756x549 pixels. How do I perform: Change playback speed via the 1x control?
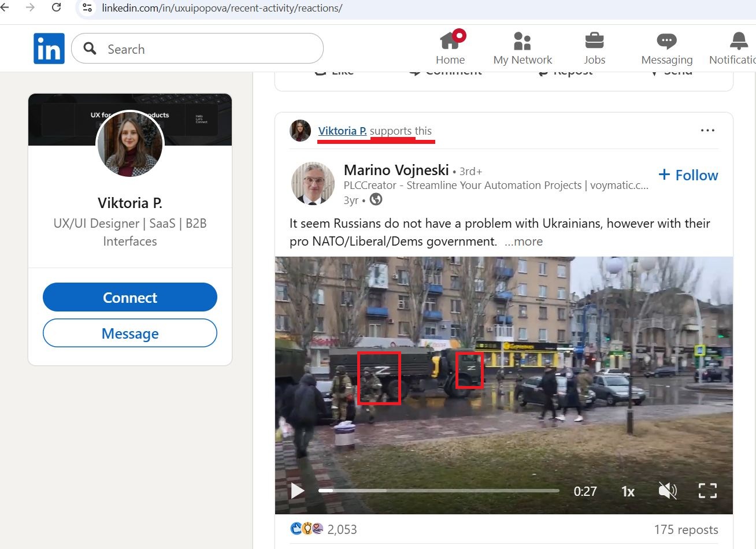627,491
